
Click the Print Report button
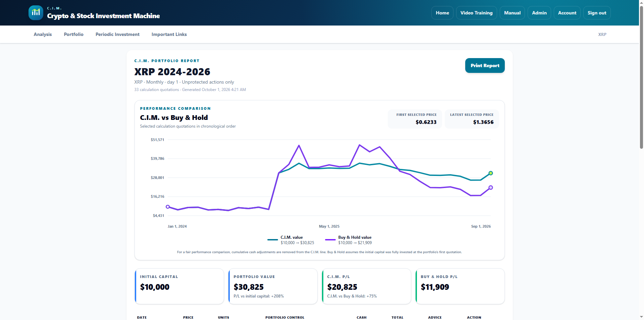click(485, 65)
